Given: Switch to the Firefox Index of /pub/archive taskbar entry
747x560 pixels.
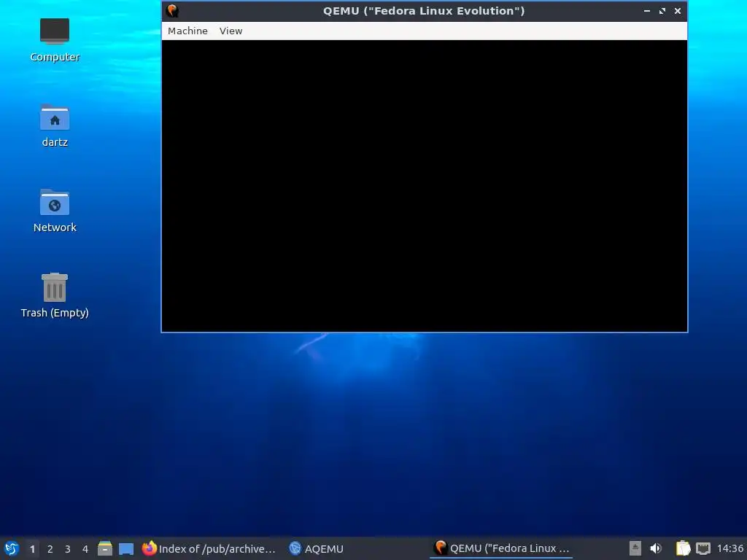Looking at the screenshot, I should coord(209,548).
